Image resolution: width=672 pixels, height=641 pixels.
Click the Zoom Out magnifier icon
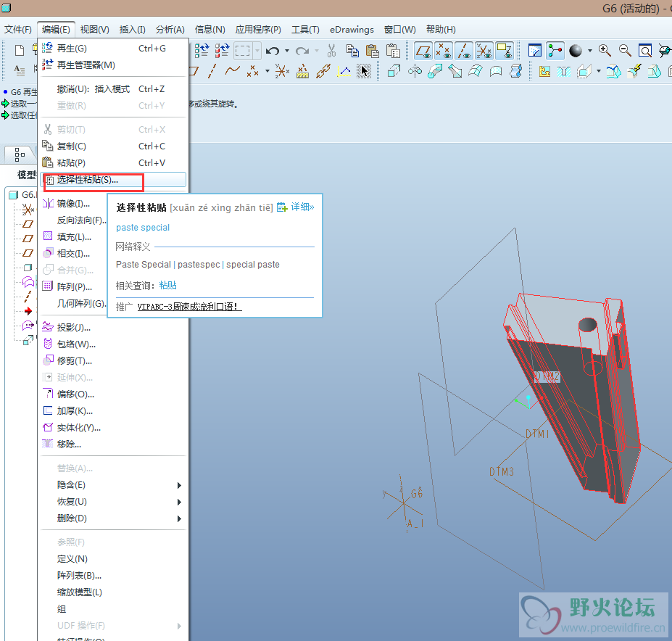coord(624,51)
